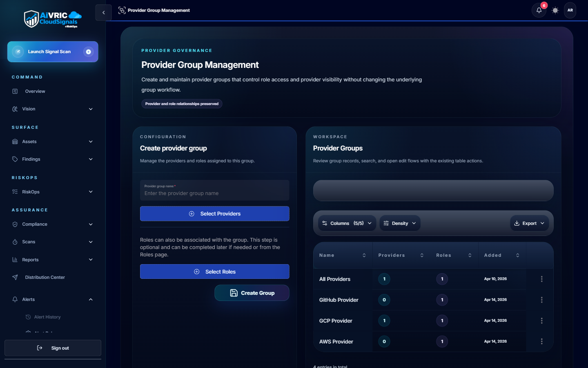
Task: Click Select Providers button
Action: click(214, 214)
